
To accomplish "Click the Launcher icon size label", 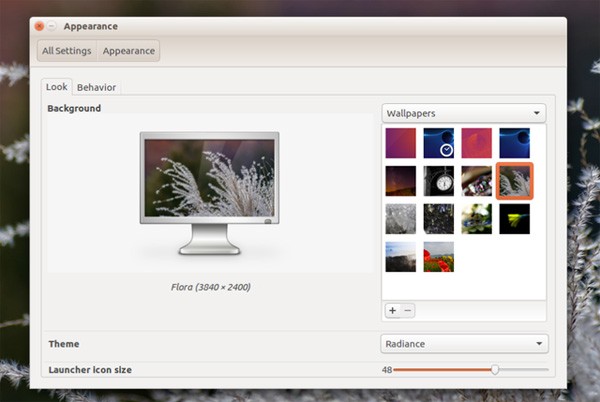I will (90, 370).
